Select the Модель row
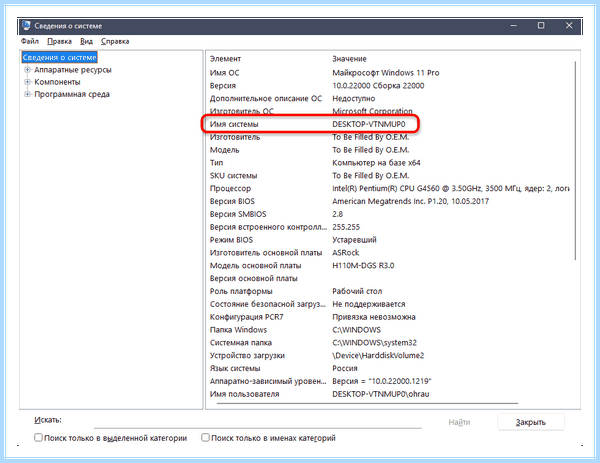This screenshot has height=463, width=600. (390, 150)
